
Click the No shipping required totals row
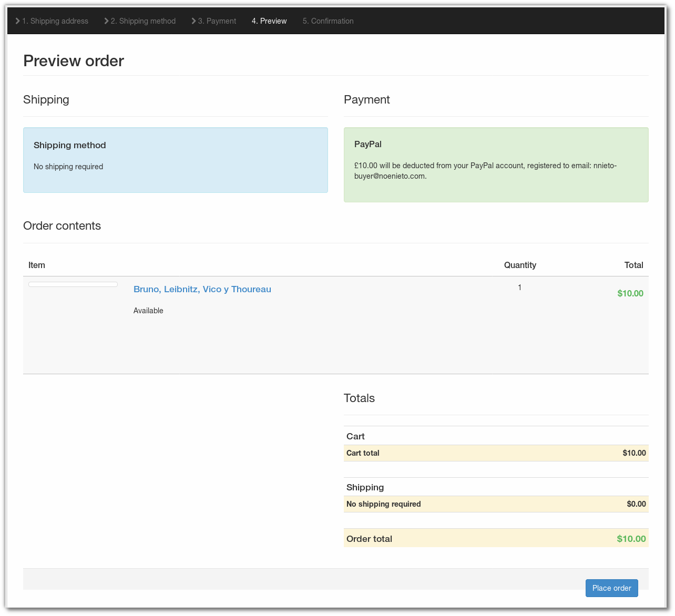[496, 504]
